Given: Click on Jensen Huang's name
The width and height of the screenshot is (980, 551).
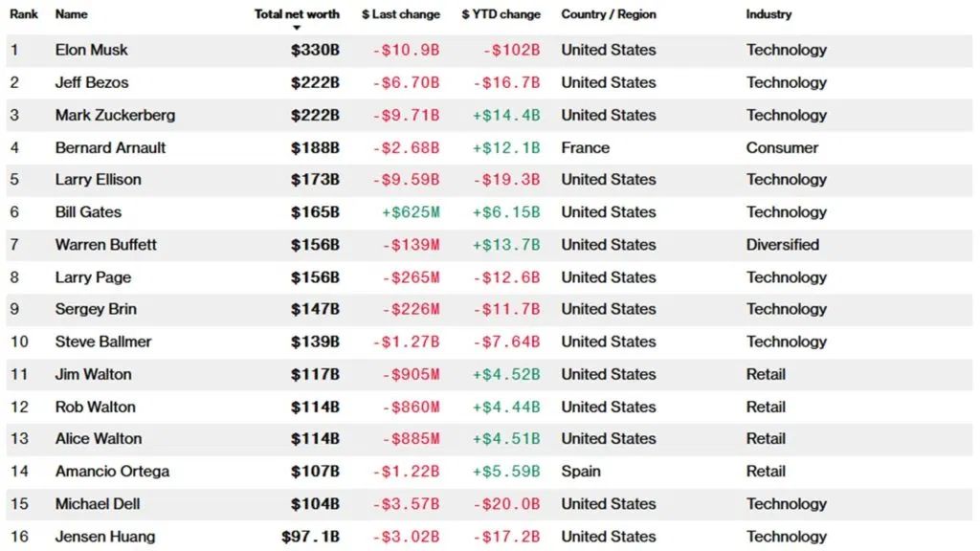Looking at the screenshot, I should tap(104, 536).
